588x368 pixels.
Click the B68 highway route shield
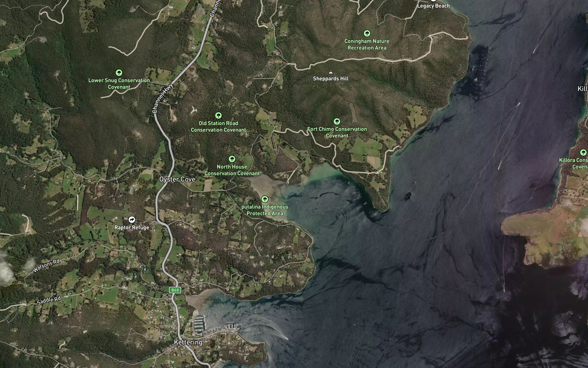(x=175, y=290)
